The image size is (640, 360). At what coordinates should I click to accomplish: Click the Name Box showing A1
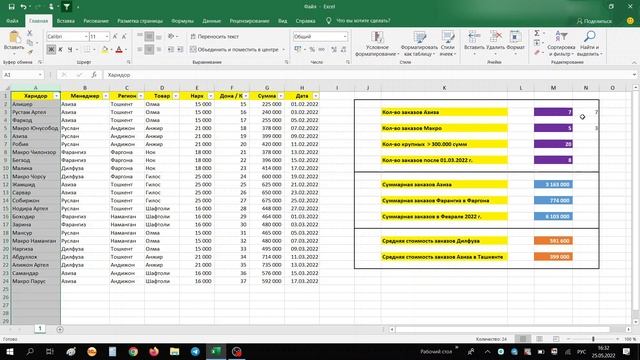22,75
